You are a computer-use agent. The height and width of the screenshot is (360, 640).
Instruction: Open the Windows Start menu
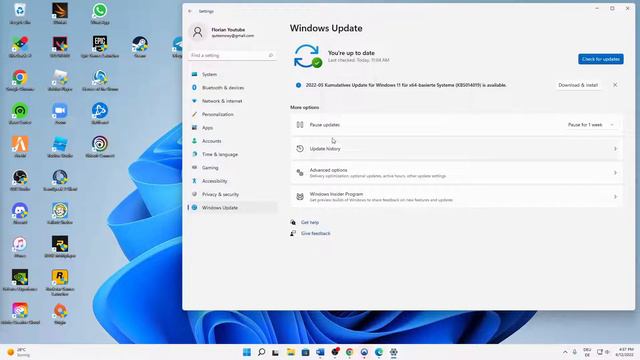(x=247, y=352)
